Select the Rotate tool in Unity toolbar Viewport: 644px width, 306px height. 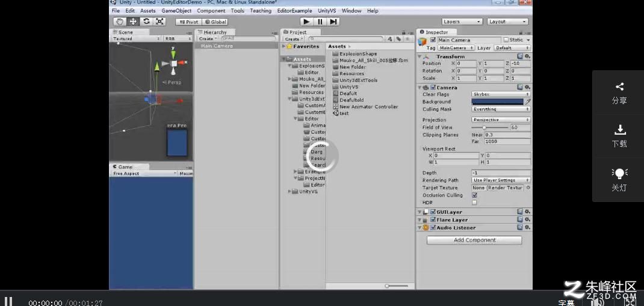146,22
